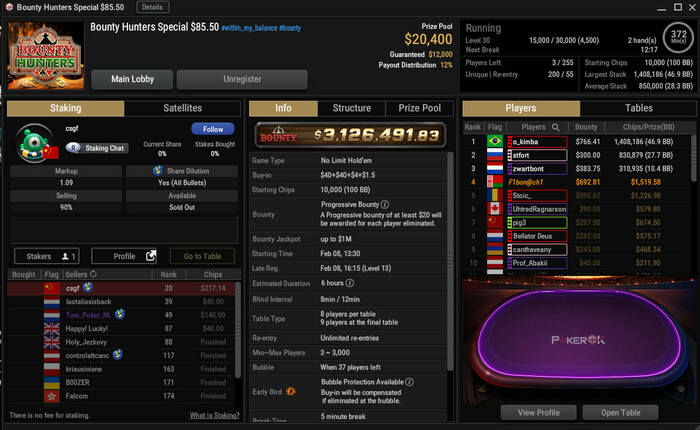The height and width of the screenshot is (430, 700).
Task: Open Progressive Bounty info icon
Action: tap(385, 204)
